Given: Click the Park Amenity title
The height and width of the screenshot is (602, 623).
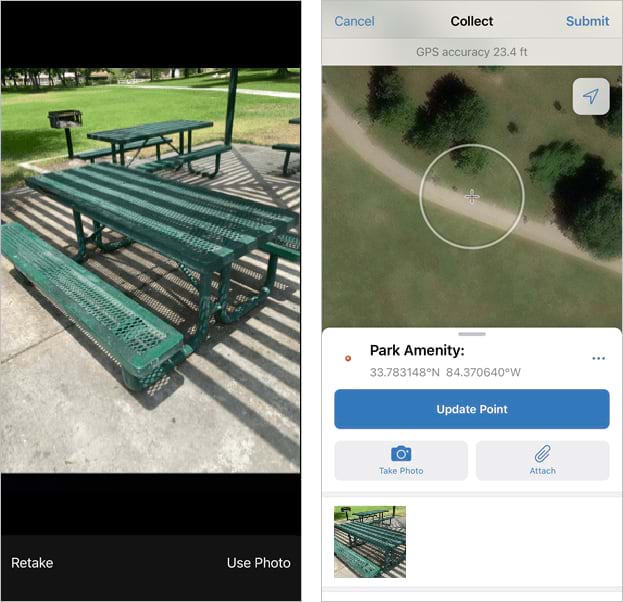Looking at the screenshot, I should [417, 350].
